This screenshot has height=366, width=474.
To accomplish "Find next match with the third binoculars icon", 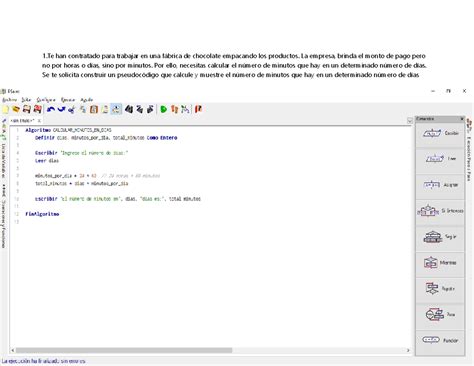I will coord(150,109).
